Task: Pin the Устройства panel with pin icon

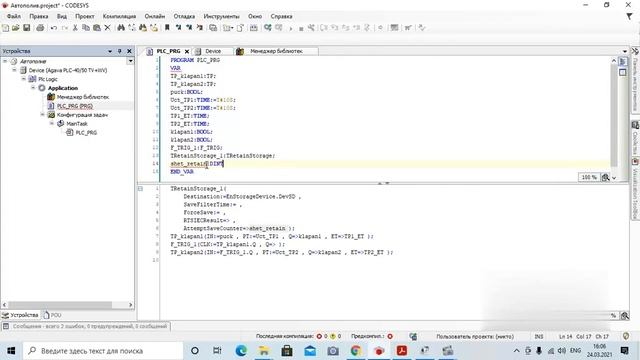Action: tap(120, 51)
